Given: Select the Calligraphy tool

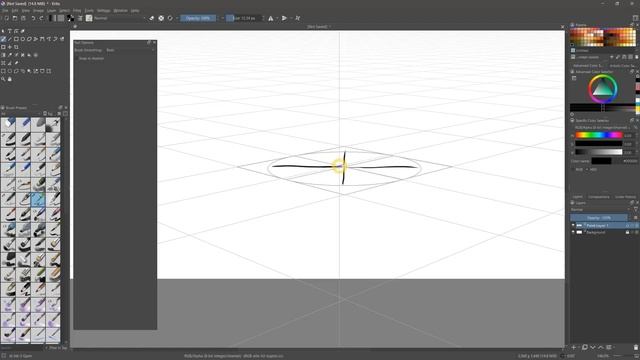Looking at the screenshot, I should coord(23,31).
